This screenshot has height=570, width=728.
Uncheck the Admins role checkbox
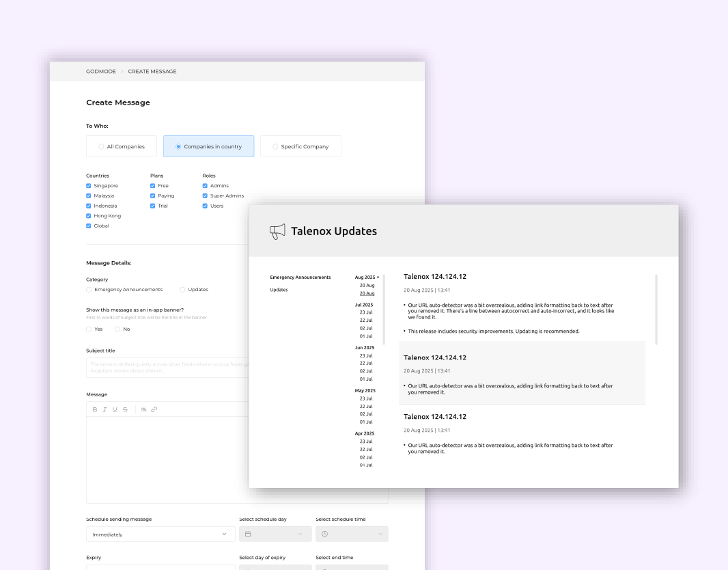205,186
